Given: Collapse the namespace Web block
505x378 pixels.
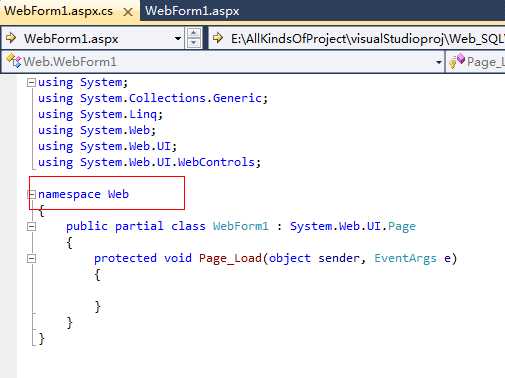Looking at the screenshot, I should [31, 194].
